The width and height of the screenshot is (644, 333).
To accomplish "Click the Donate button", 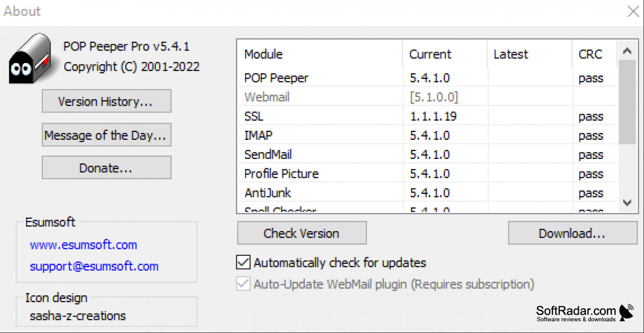I will (x=107, y=168).
